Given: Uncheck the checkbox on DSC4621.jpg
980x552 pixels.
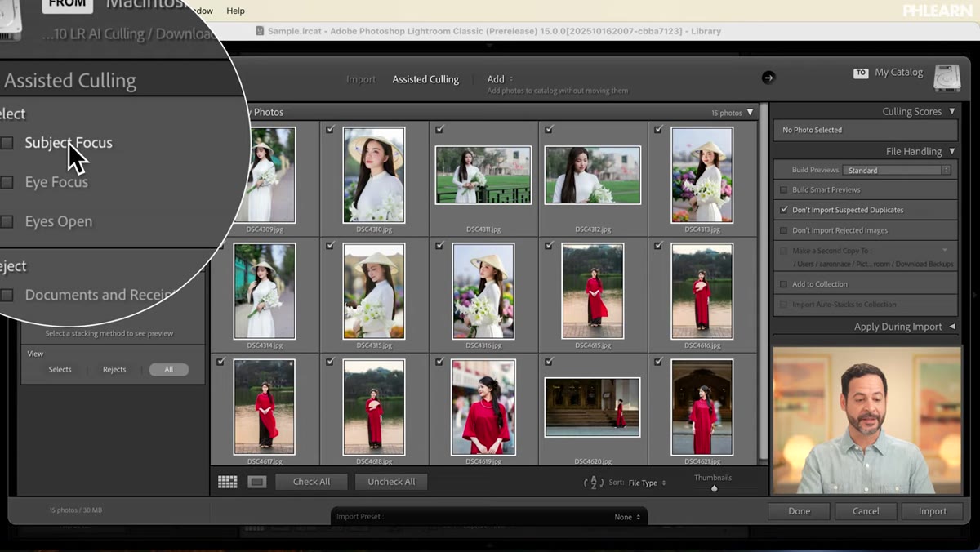Looking at the screenshot, I should coord(658,361).
